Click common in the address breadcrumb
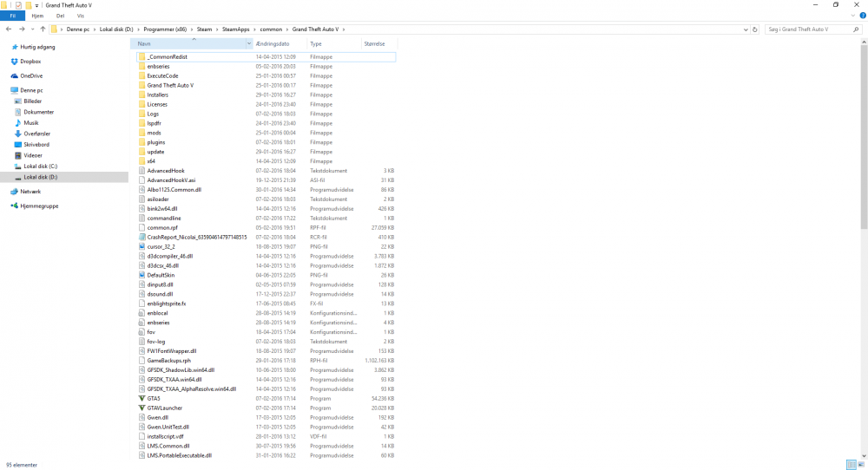 271,29
